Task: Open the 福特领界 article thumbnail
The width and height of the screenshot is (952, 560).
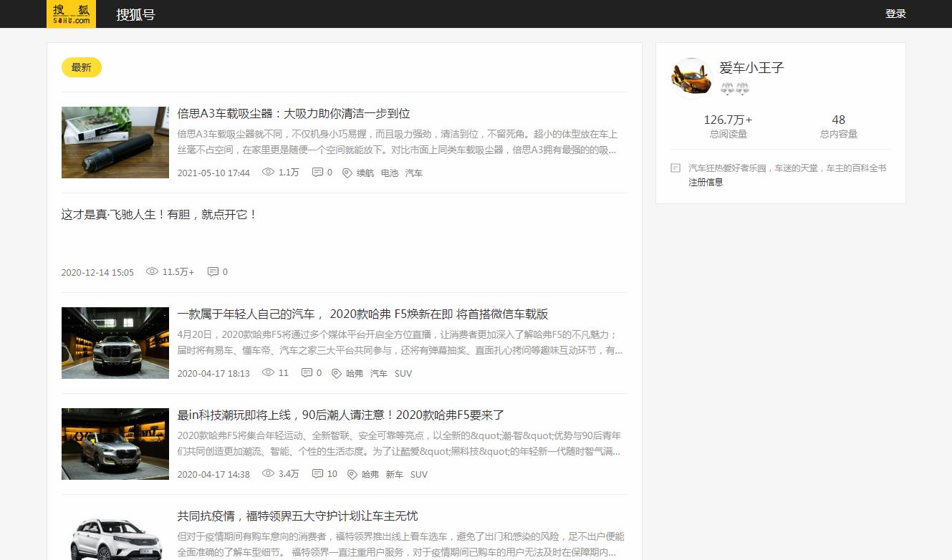Action: [x=115, y=535]
